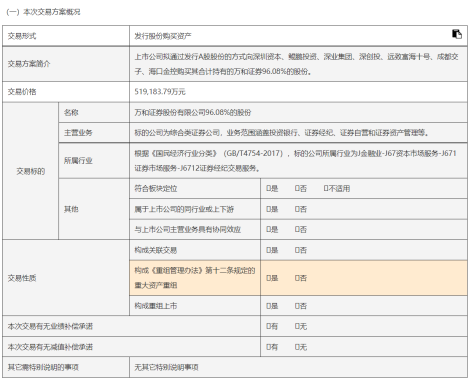Select the 主营业务 label cell

coord(94,133)
